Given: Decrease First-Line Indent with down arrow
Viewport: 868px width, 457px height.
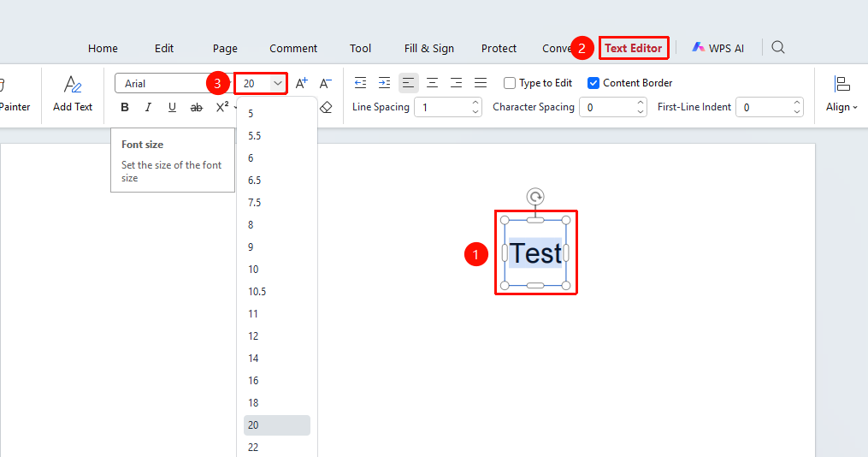Looking at the screenshot, I should [797, 112].
